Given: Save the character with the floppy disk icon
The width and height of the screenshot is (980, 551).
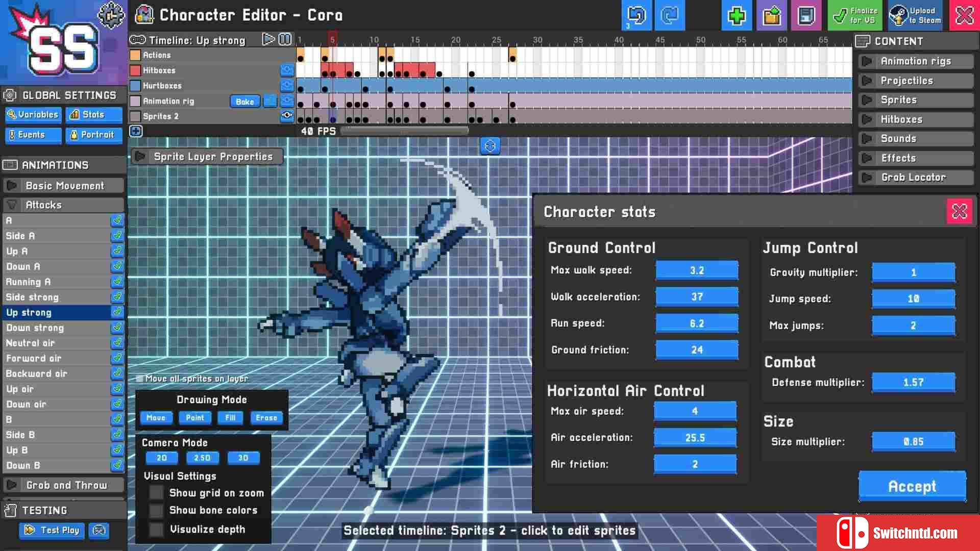Looking at the screenshot, I should 806,15.
